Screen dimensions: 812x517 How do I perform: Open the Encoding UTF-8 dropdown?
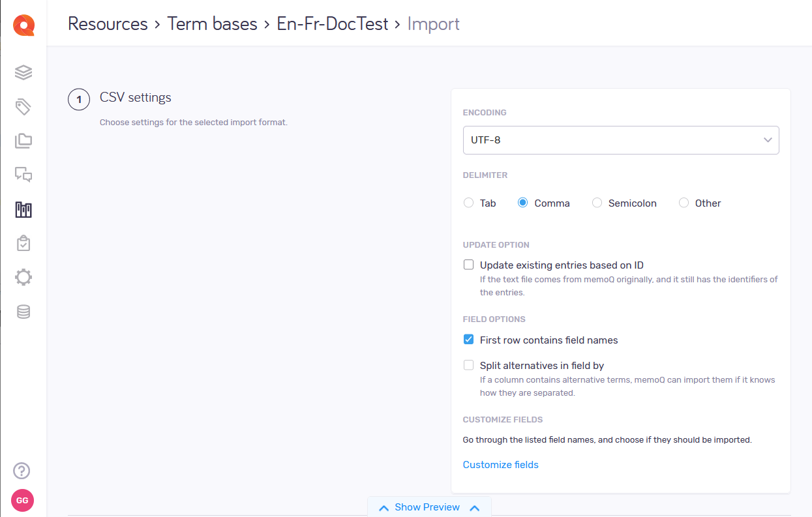pos(620,140)
